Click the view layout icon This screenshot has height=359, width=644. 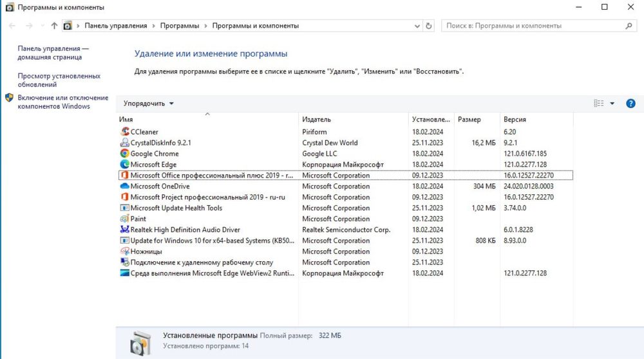point(599,104)
